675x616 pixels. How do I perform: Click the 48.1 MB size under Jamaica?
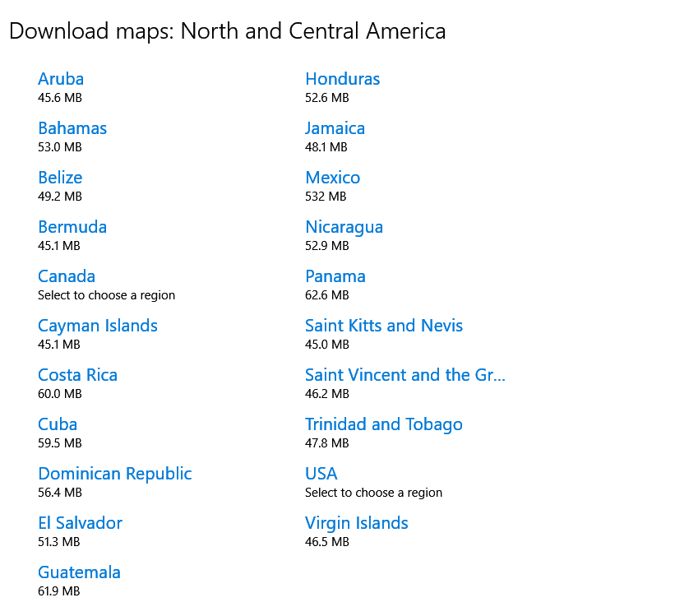326,147
